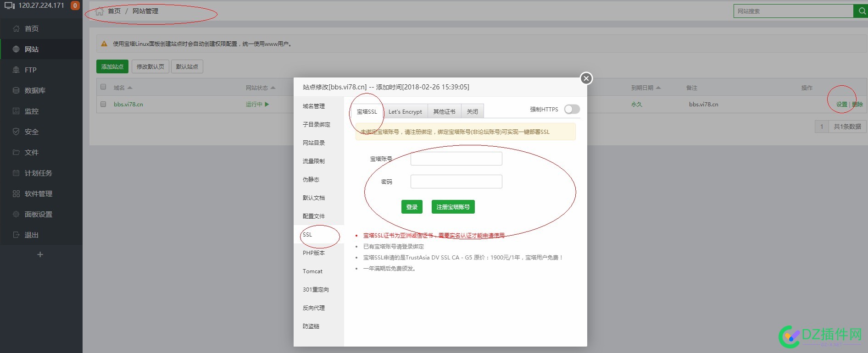Select 伪静态 in dialog sidebar

click(x=319, y=179)
